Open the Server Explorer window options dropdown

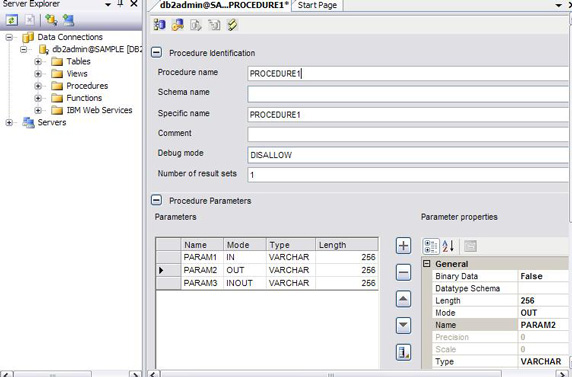108,5
